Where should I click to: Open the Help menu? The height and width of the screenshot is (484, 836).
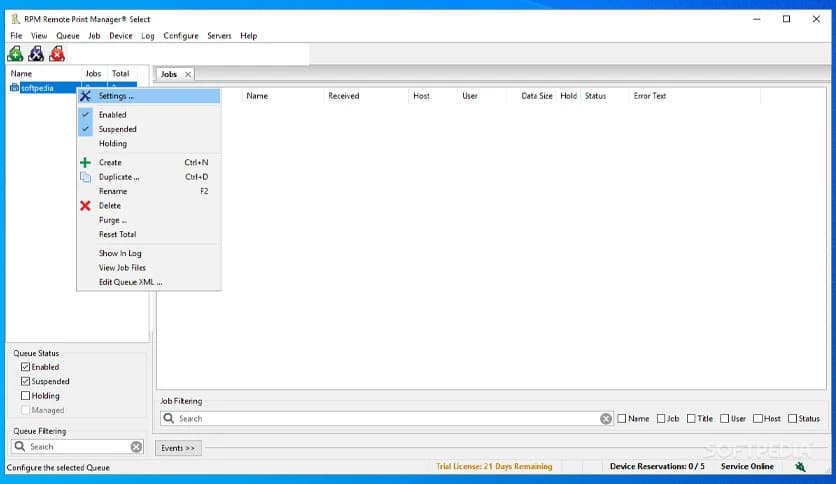[x=248, y=36]
